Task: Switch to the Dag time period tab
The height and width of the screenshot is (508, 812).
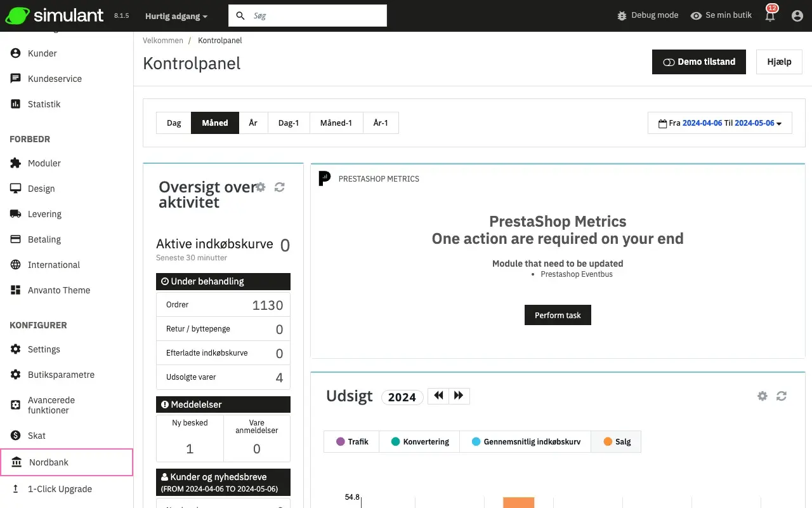Action: point(174,123)
